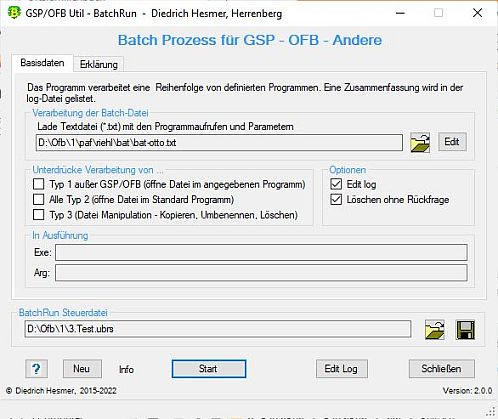Uncheck Löschen ohne Rückfrage option

tap(336, 199)
